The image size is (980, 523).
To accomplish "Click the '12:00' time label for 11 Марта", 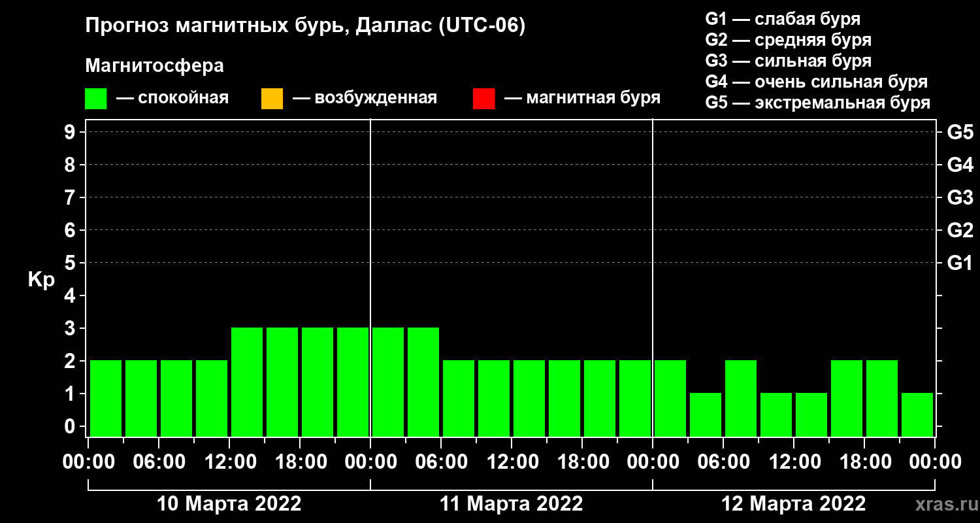I will click(512, 462).
